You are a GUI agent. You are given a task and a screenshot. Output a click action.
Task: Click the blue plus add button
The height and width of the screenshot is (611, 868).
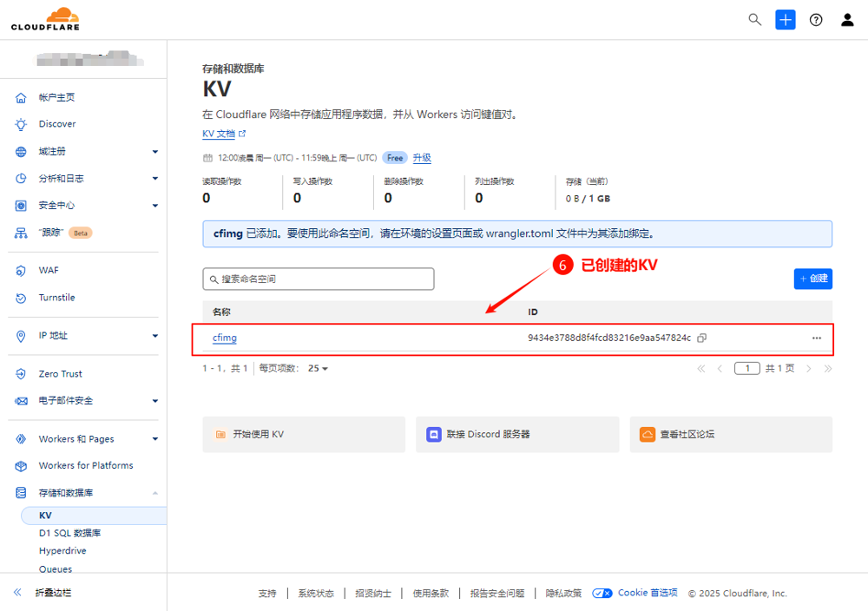(x=786, y=20)
